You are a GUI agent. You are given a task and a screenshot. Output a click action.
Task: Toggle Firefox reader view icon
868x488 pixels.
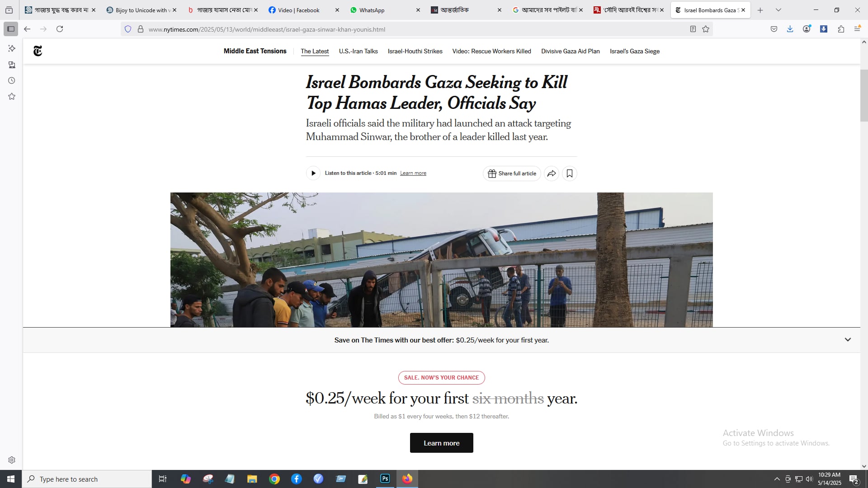[x=693, y=29]
